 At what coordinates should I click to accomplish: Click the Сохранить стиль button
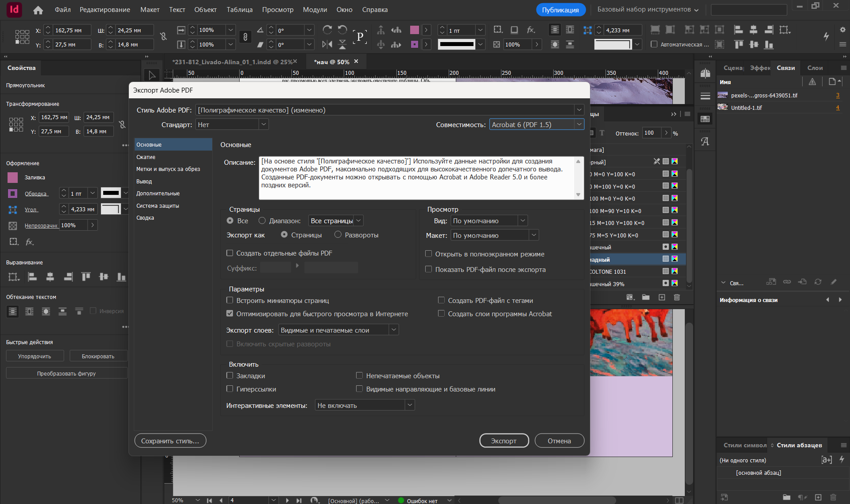coord(170,441)
